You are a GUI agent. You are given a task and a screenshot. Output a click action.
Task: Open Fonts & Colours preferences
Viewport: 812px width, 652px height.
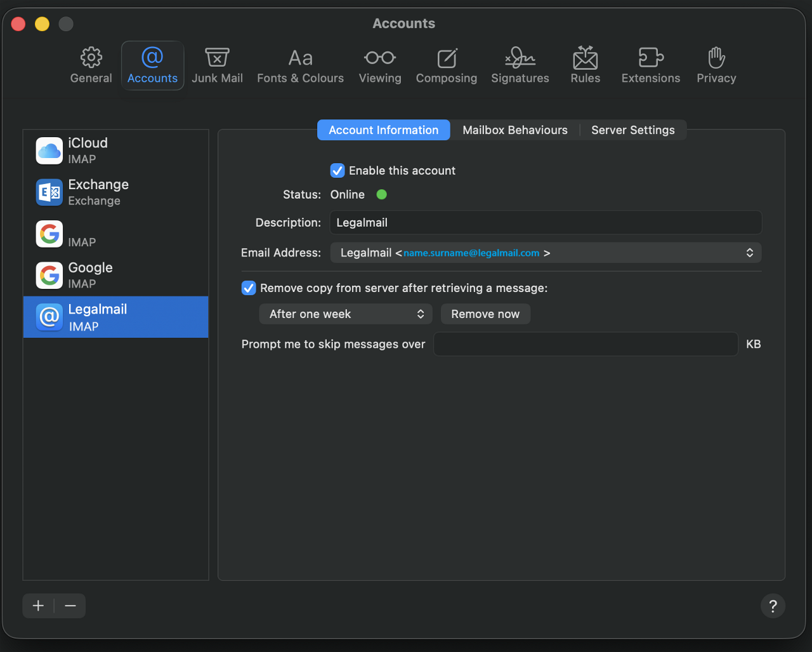[300, 65]
